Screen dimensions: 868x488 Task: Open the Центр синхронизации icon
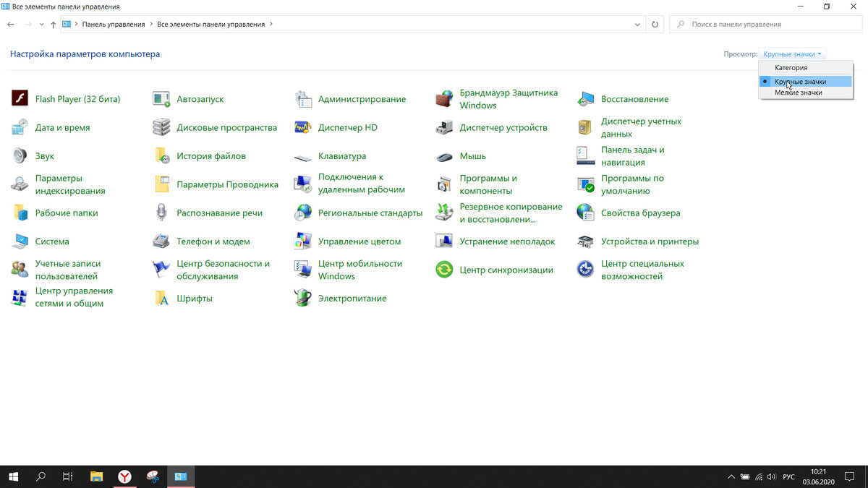(444, 270)
